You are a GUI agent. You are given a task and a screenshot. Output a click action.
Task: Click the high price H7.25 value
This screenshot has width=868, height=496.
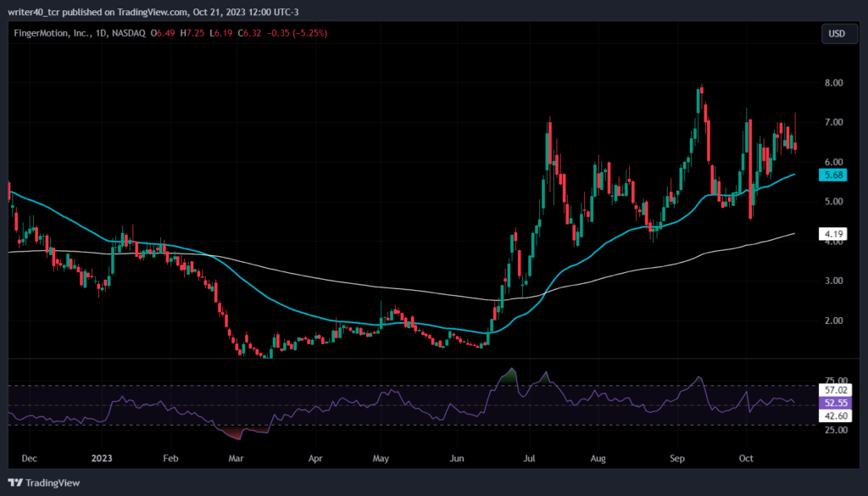pos(192,33)
